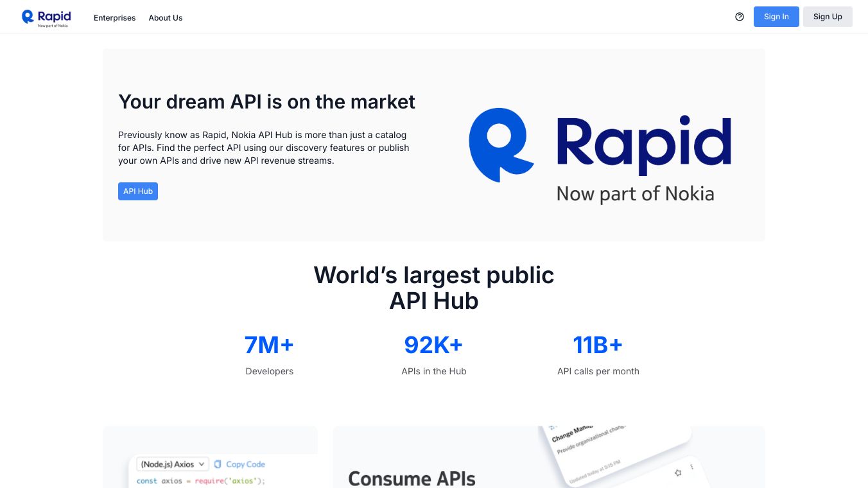Click the '92K+' statistic
868x488 pixels.
[x=433, y=345]
